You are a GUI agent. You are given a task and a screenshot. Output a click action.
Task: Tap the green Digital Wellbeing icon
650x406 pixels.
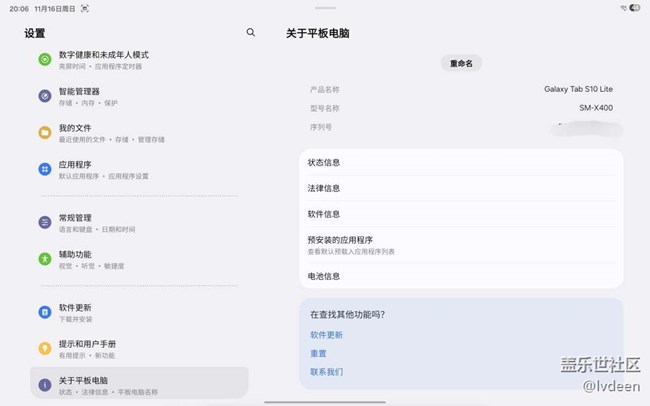45,59
